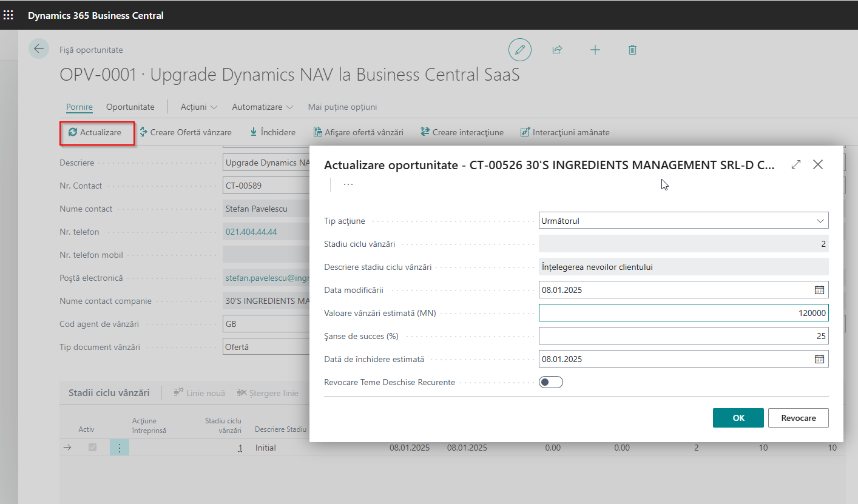Confirm the dialog with OK
858x504 pixels.
click(738, 418)
